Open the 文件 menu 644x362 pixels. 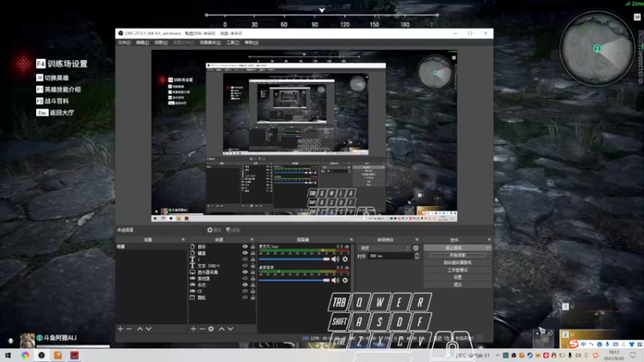pos(124,43)
